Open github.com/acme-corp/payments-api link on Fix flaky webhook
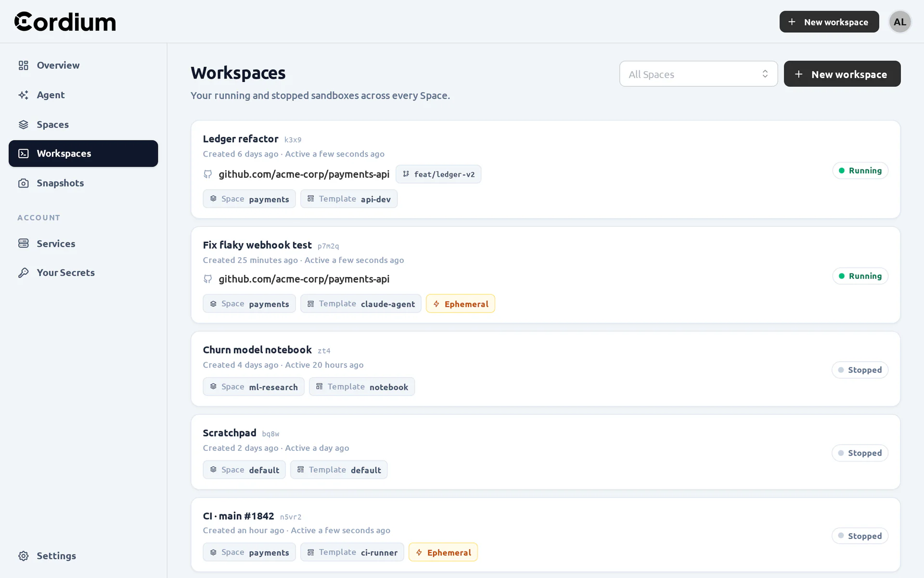This screenshot has height=578, width=924. tap(304, 279)
